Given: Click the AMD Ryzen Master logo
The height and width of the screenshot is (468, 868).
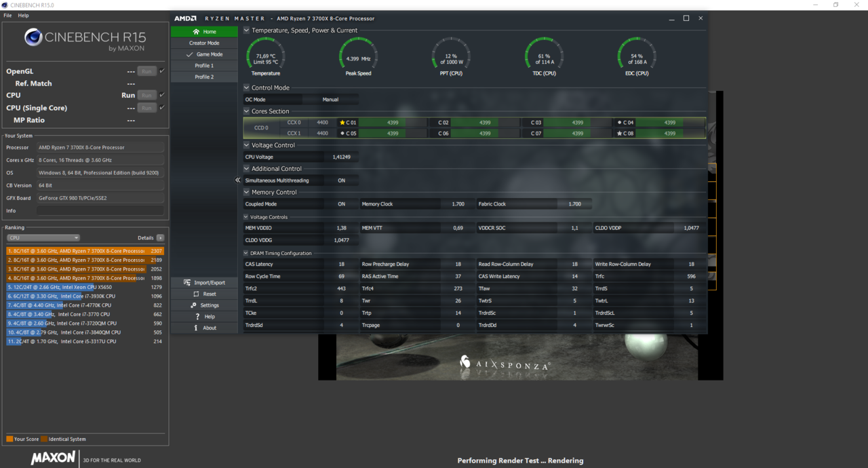Looking at the screenshot, I should (186, 18).
